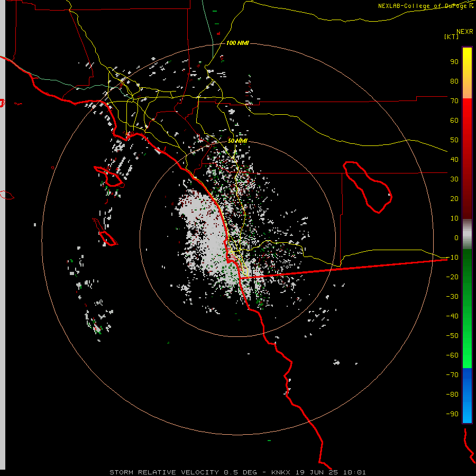Click the 50 value on the velocity scale
476x476 pixels.
pyautogui.click(x=454, y=140)
